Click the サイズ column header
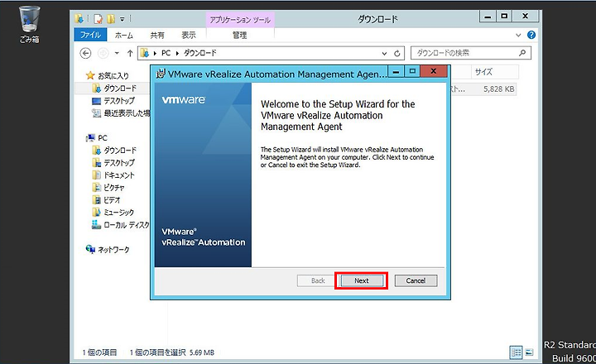This screenshot has height=364, width=596. [495, 72]
